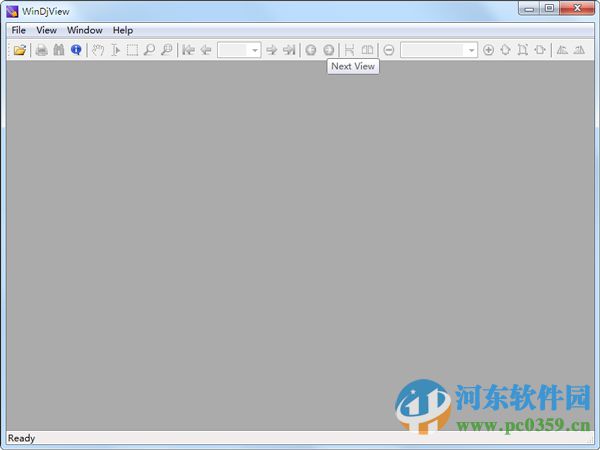Expand the zoom level dropdown arrow
Viewport: 600px width, 450px height.
click(471, 50)
